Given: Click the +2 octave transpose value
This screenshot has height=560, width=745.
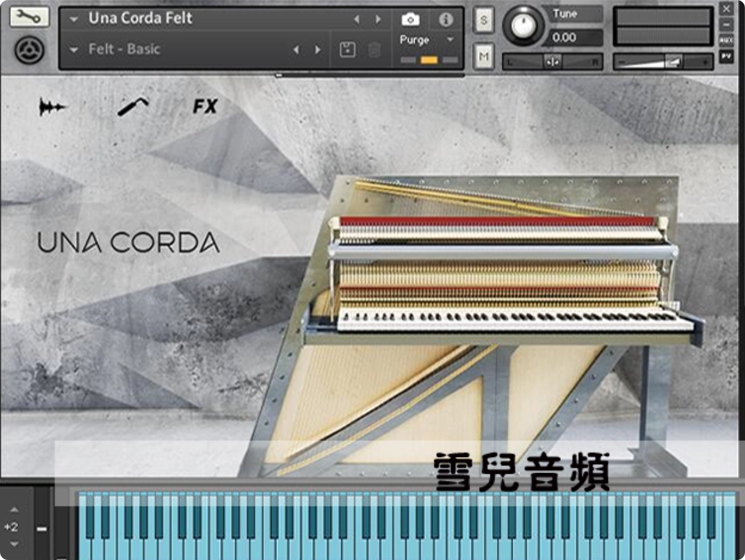Looking at the screenshot, I should [11, 527].
